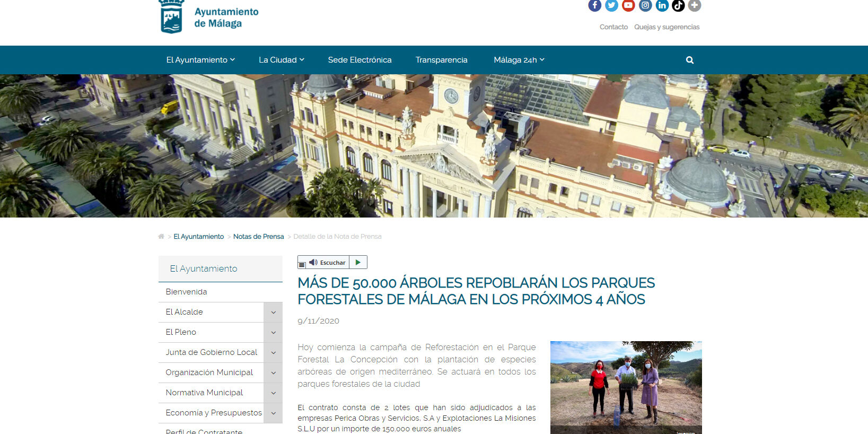
Task: Open the La Ciudad nav menu
Action: [282, 60]
